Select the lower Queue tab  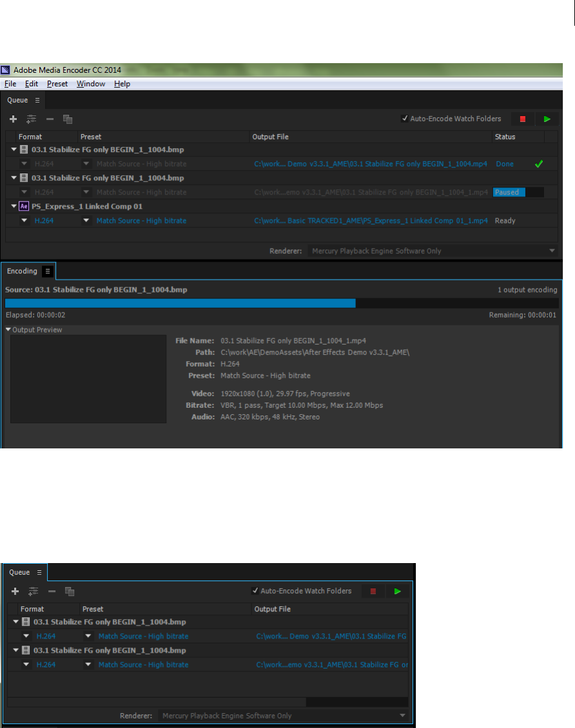[x=19, y=573]
